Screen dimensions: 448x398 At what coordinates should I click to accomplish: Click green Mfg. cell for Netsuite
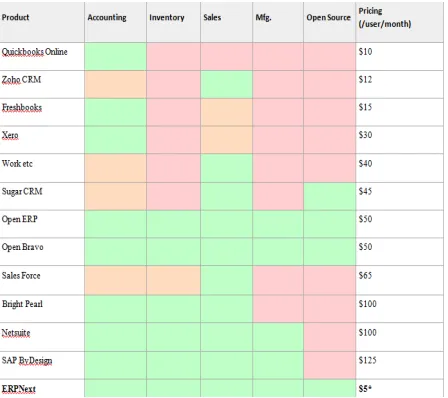point(278,337)
